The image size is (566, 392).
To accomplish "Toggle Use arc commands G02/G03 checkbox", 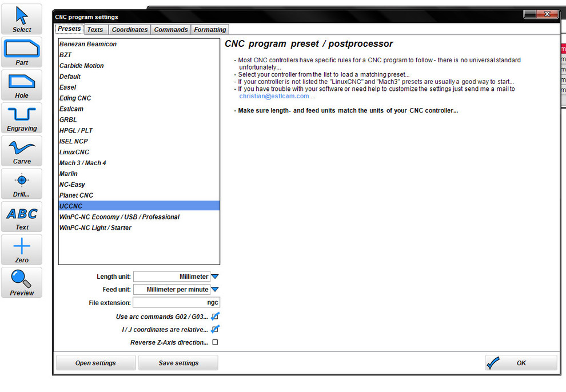I will 215,317.
